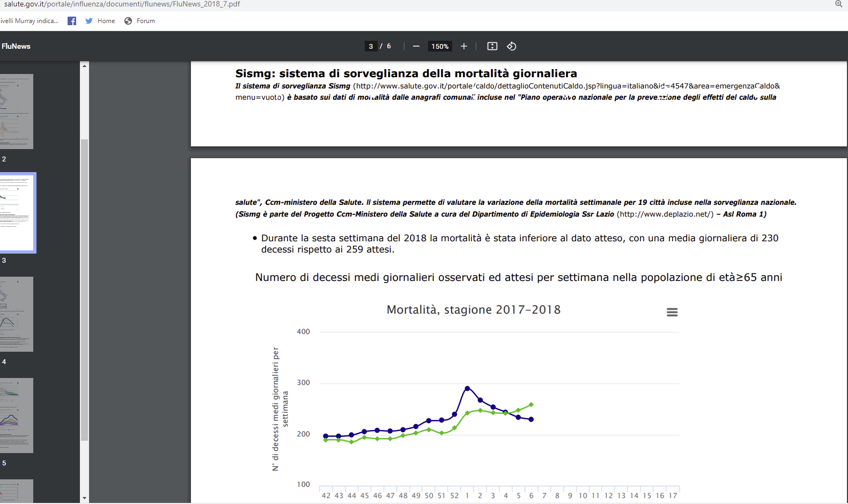Open the Forum bookmark
This screenshot has height=504, width=848.
coord(140,21)
